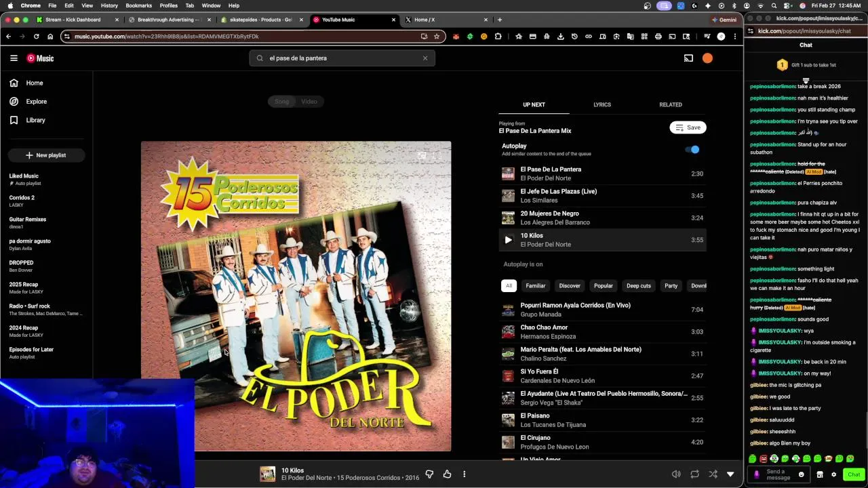Open Chrome three-dot menu

pyautogui.click(x=735, y=37)
